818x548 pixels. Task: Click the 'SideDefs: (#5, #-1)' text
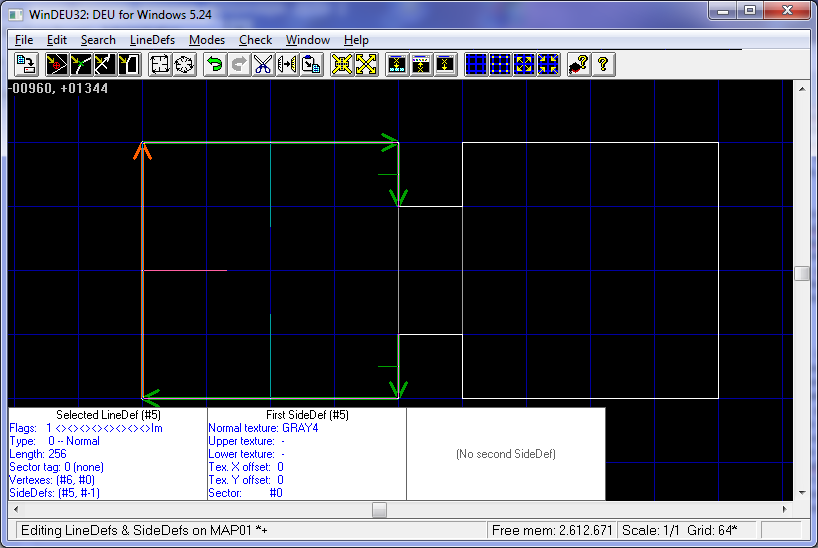[55, 493]
